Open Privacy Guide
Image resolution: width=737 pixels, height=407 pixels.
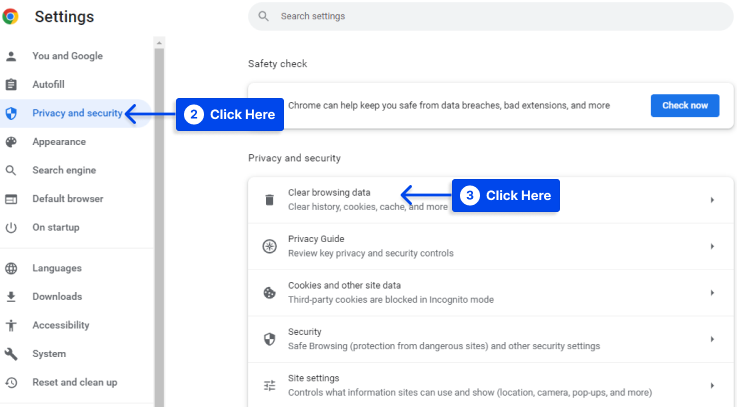pos(490,246)
